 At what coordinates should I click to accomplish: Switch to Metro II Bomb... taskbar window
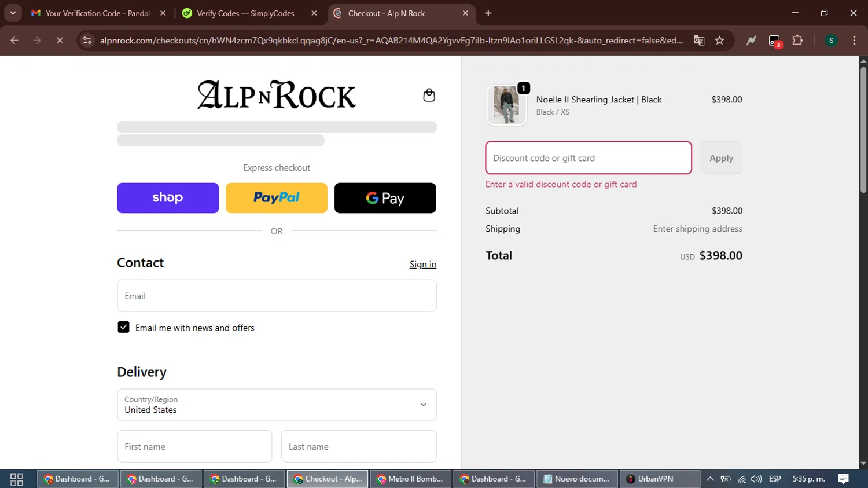pos(411,479)
